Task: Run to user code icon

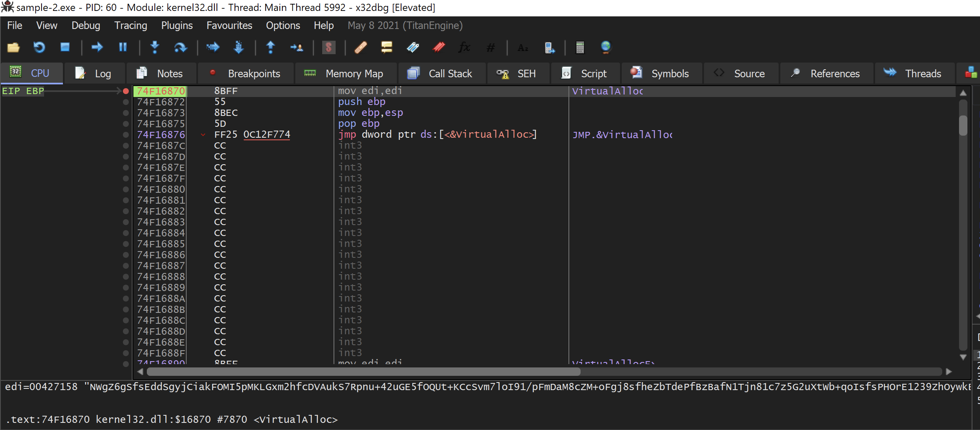Action: click(x=297, y=47)
